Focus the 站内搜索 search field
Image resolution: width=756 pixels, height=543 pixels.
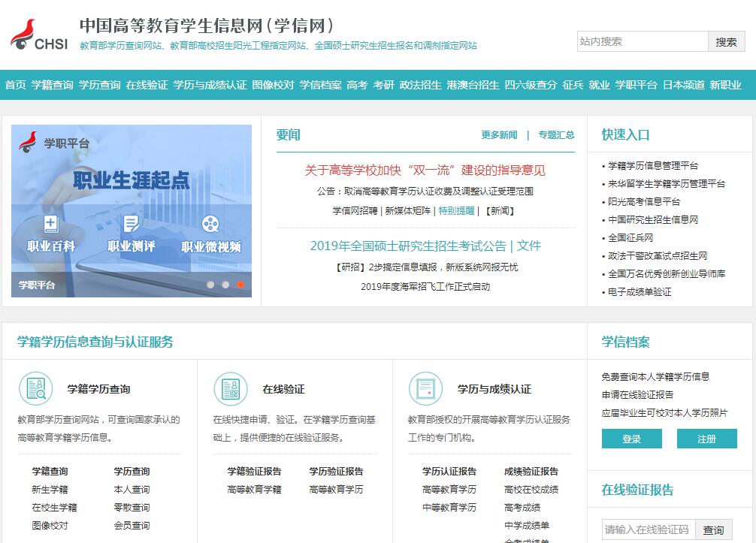(643, 42)
